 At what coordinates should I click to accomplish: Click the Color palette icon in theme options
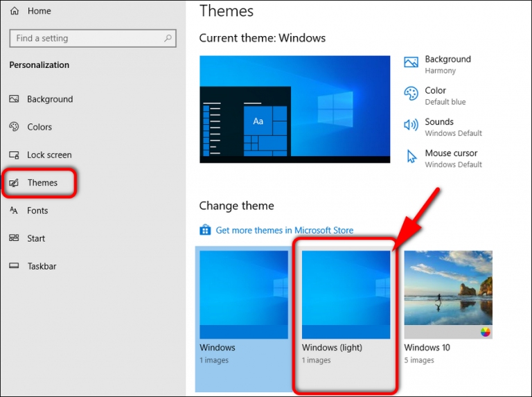[411, 94]
